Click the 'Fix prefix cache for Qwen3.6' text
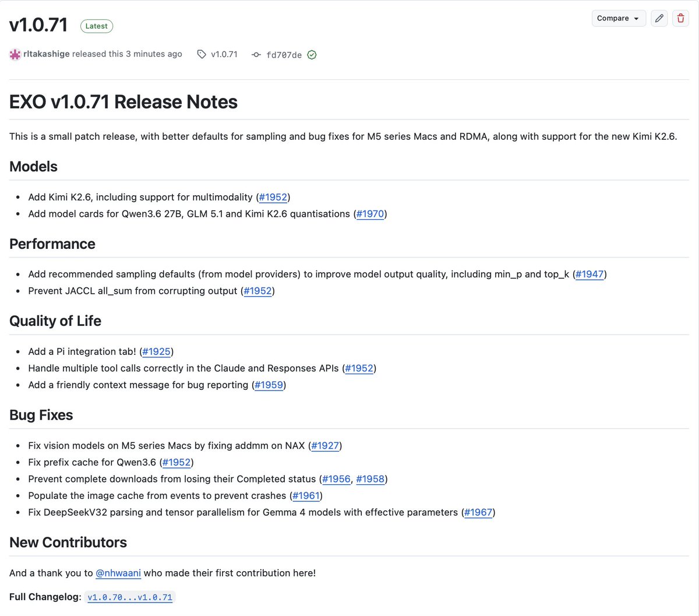This screenshot has height=616, width=699. (x=92, y=462)
